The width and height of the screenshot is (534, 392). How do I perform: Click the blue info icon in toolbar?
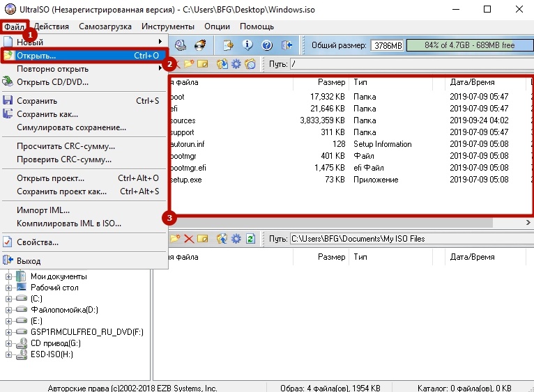247,45
